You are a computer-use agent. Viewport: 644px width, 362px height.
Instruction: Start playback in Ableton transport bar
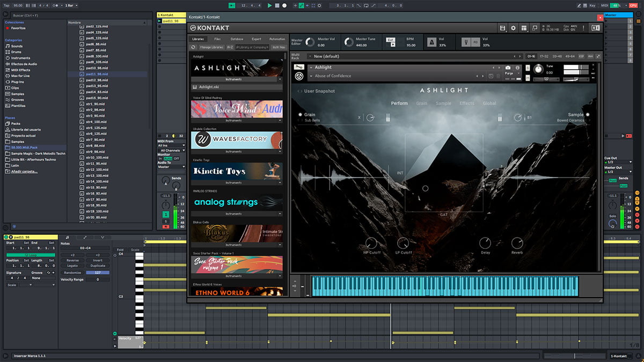269,5
